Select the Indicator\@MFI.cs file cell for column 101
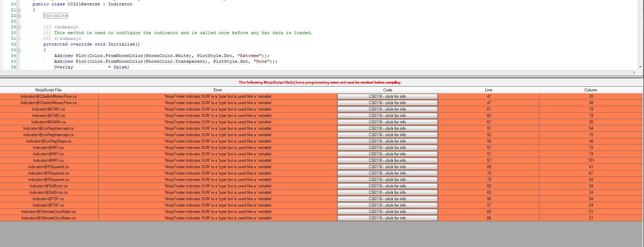Image resolution: width=644 pixels, height=247 pixels. 49,160
